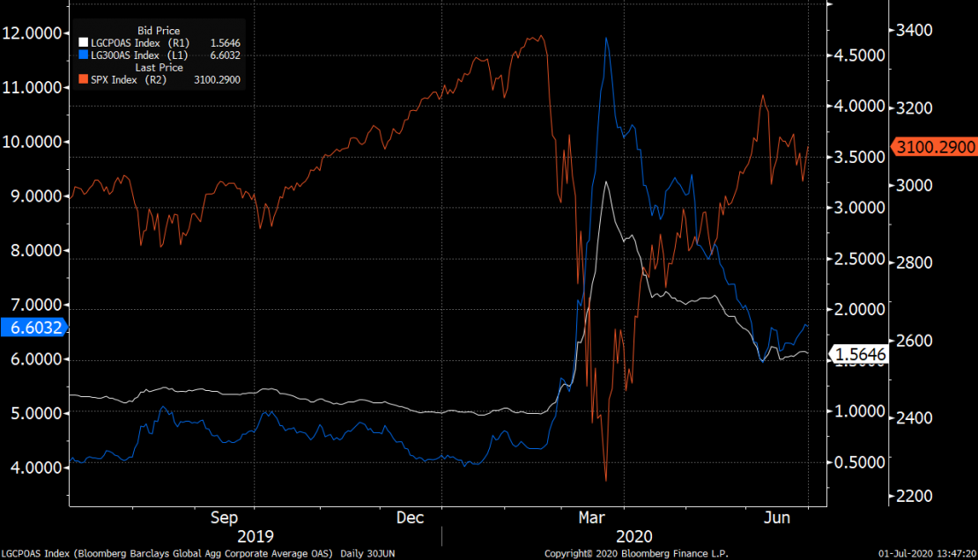Click the 2020 year label below the axis
This screenshot has height=560, width=978.
634,536
